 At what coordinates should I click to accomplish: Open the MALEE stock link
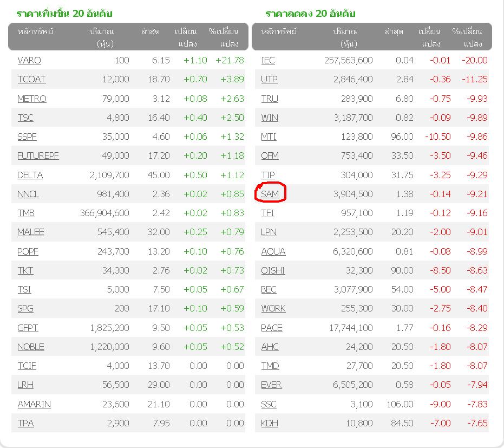point(31,232)
